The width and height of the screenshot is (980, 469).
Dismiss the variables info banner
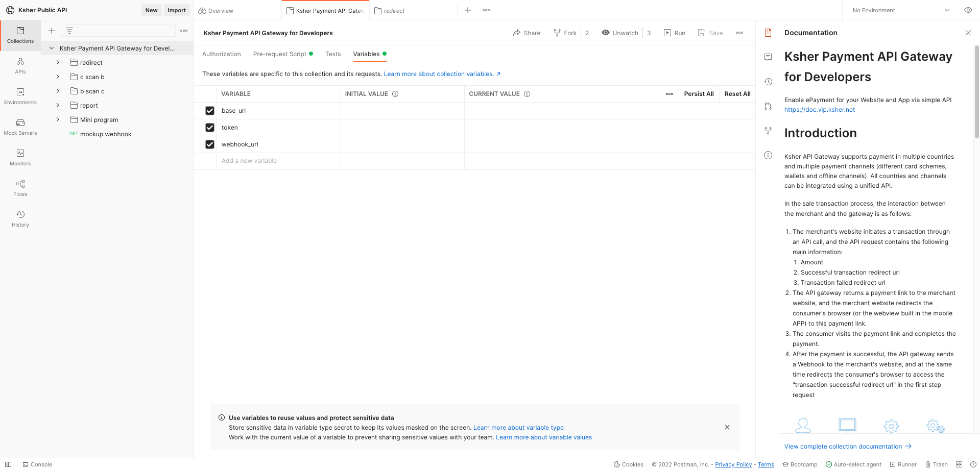[727, 427]
